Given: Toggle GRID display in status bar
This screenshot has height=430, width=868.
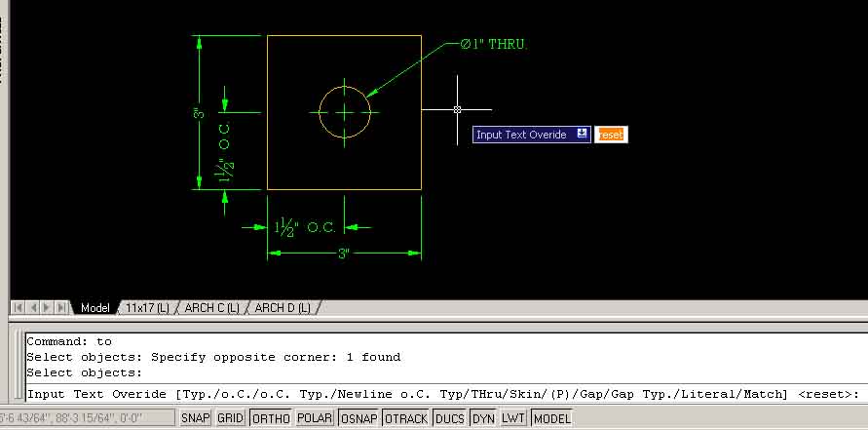Looking at the screenshot, I should [230, 417].
